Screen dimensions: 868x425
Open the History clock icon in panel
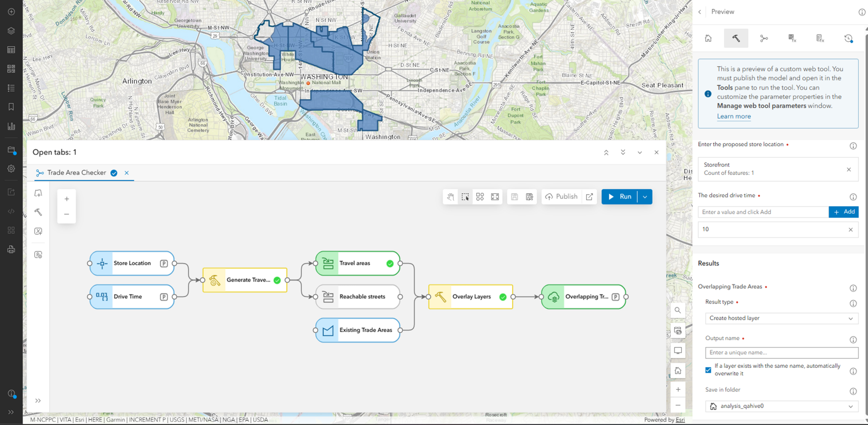click(x=848, y=38)
